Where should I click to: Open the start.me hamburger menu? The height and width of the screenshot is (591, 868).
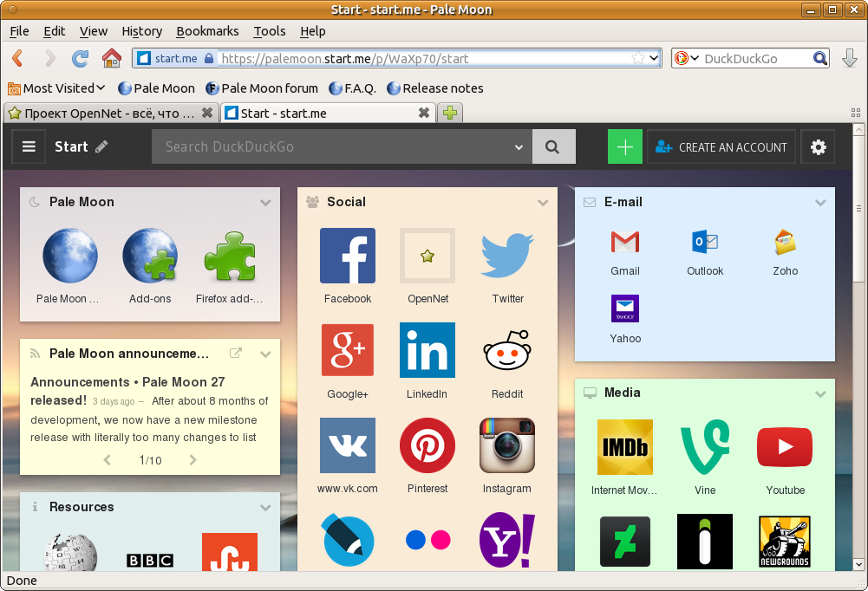[x=29, y=146]
